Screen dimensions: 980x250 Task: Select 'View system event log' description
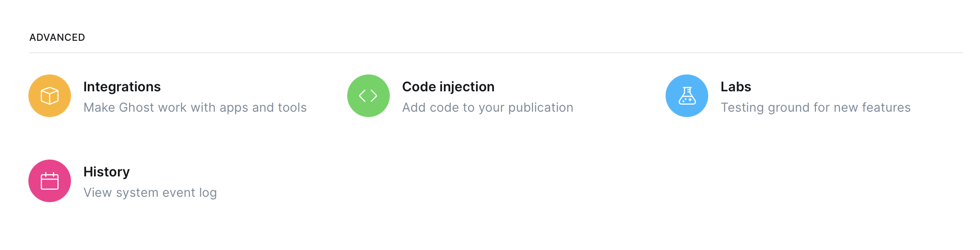tap(150, 193)
